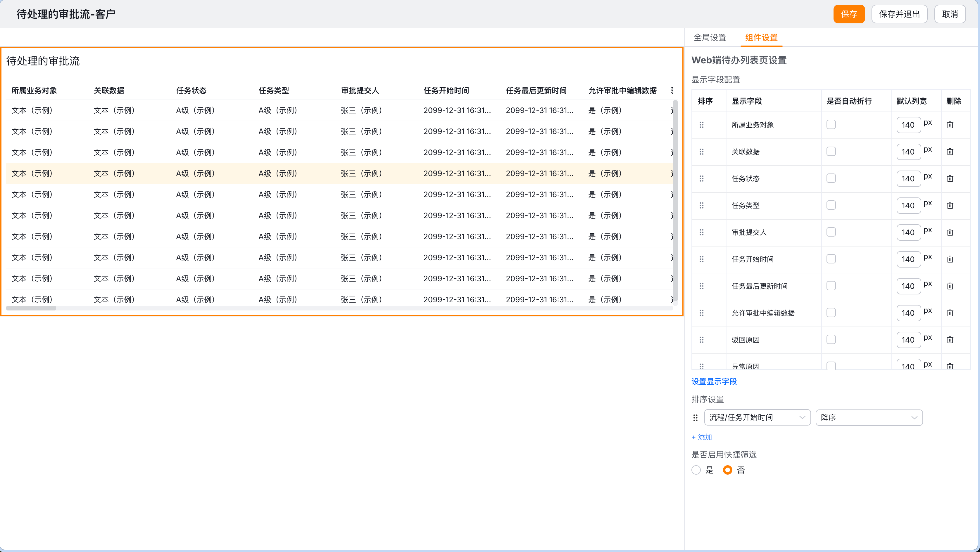Grab drag handle of 关联数据 row

pyautogui.click(x=701, y=152)
